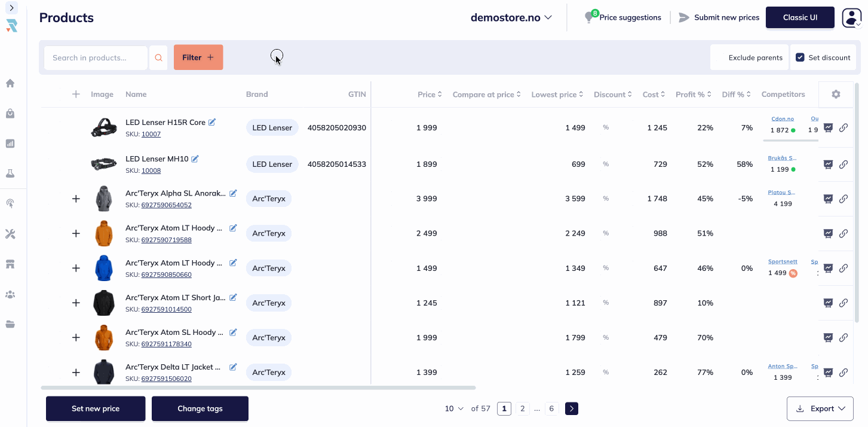868x427 pixels.
Task: Open the demostore.no store dropdown
Action: coord(511,17)
